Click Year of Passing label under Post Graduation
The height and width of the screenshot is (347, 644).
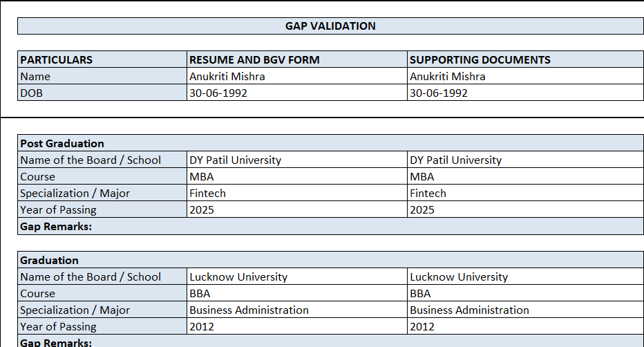tap(102, 210)
